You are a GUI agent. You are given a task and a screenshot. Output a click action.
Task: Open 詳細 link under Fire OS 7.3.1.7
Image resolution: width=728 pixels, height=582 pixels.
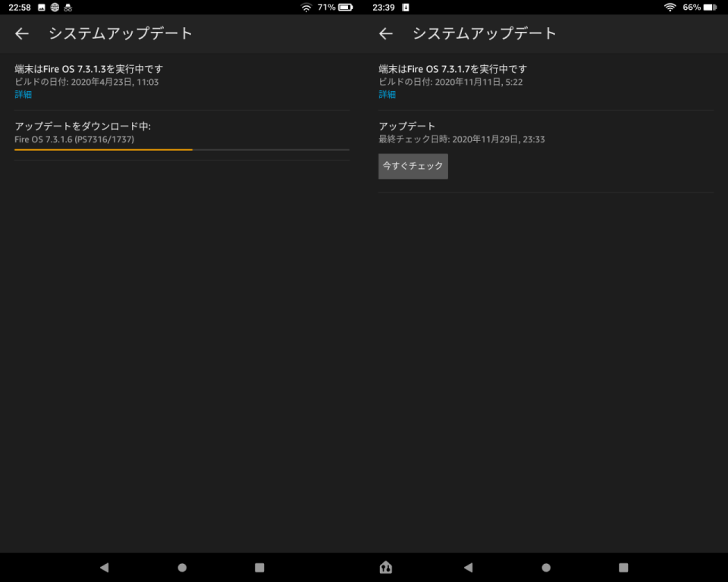[388, 95]
